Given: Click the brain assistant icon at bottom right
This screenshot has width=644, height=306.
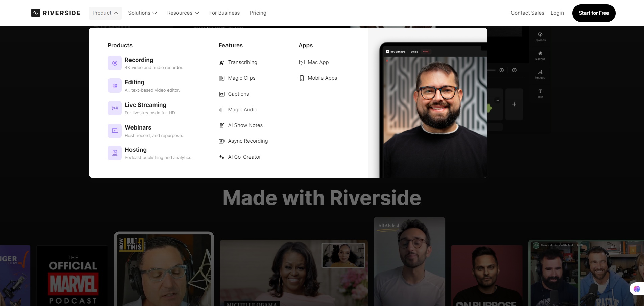Looking at the screenshot, I should click(637, 289).
